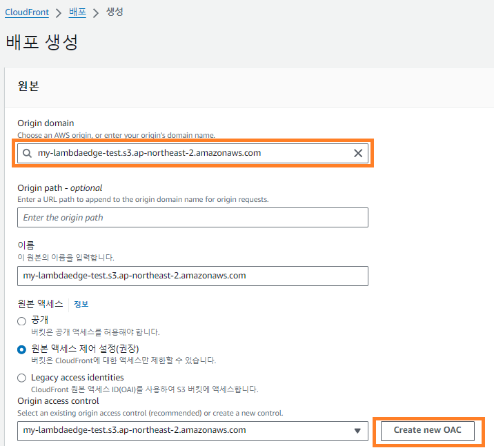Clear the Origin domain value with X

click(x=358, y=153)
